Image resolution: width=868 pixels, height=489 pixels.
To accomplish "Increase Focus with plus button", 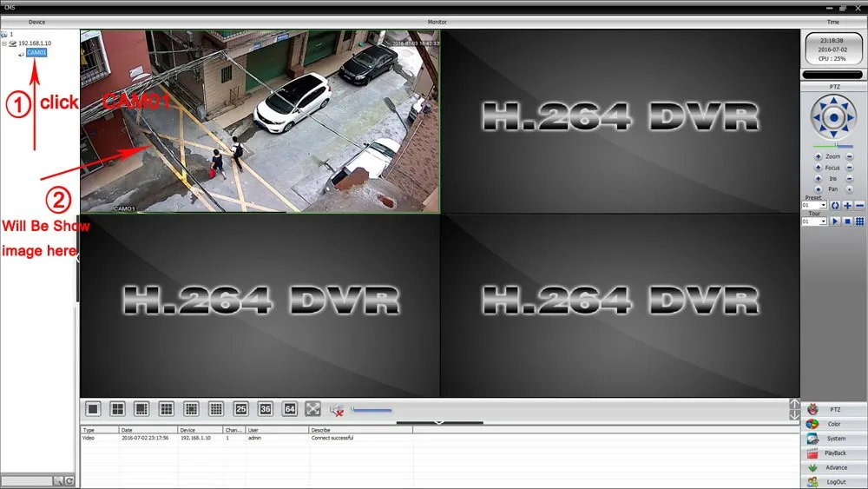I will (819, 168).
